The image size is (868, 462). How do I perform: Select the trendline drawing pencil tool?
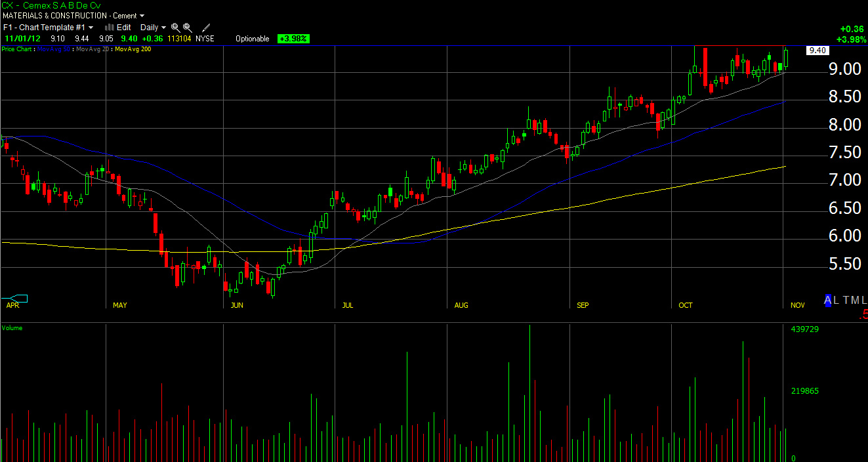click(x=206, y=28)
